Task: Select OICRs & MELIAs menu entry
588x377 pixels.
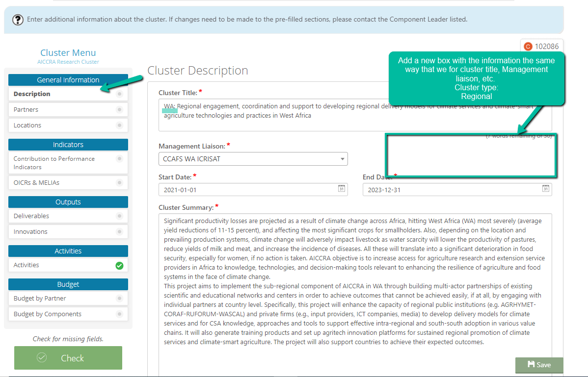Action: (x=68, y=183)
